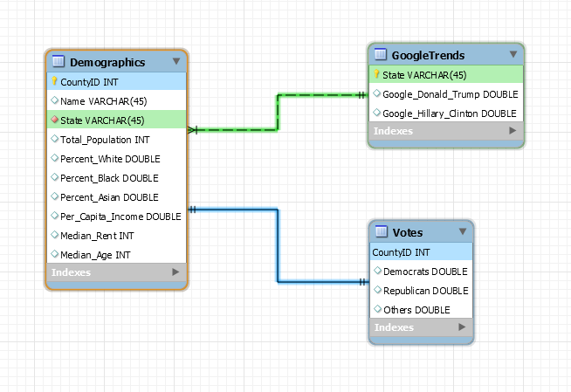Collapse the GoogleTrends table with header arrow
571x392 pixels.
click(513, 54)
